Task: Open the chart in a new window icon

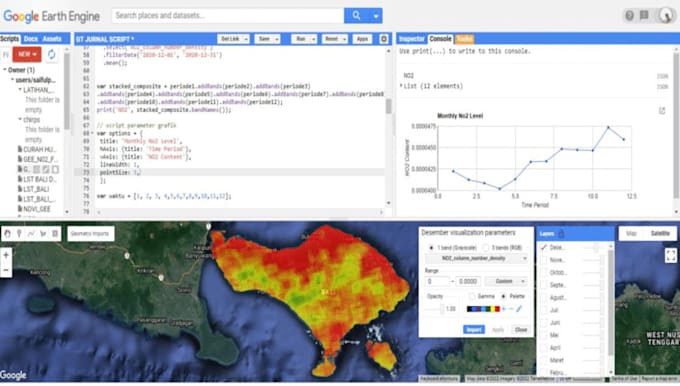Action: click(662, 111)
